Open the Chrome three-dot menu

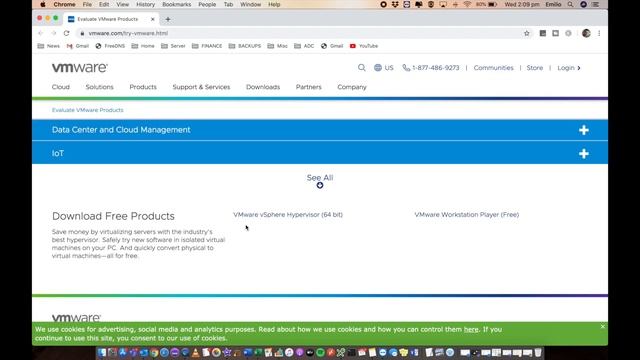click(x=599, y=33)
